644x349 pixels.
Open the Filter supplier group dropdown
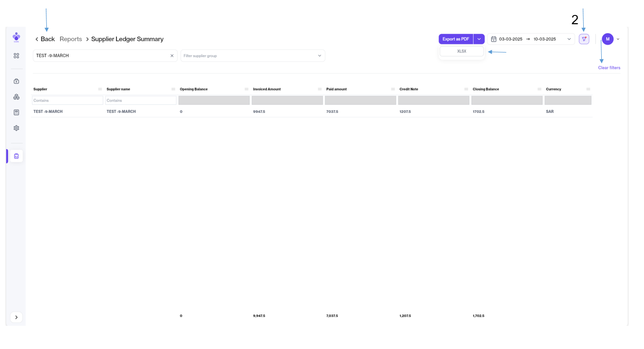tap(252, 56)
